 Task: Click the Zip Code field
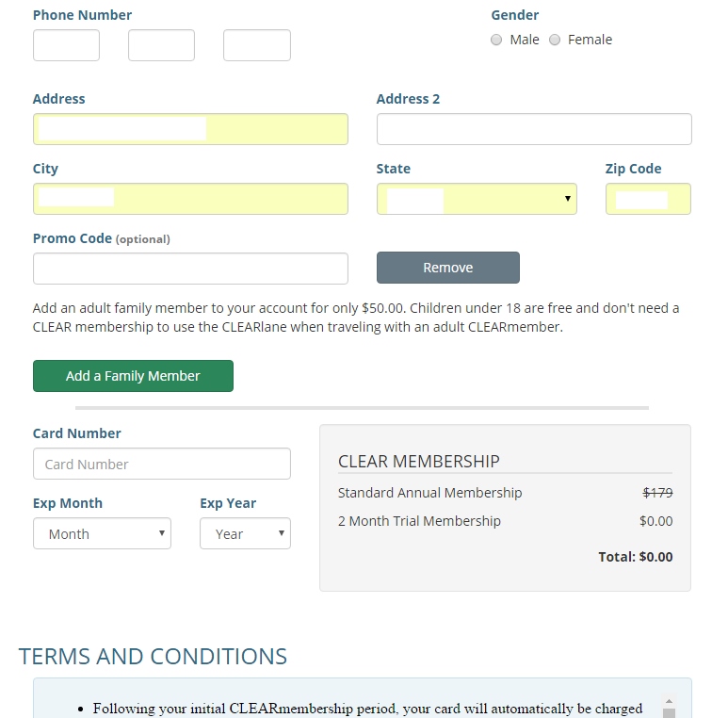pyautogui.click(x=648, y=199)
